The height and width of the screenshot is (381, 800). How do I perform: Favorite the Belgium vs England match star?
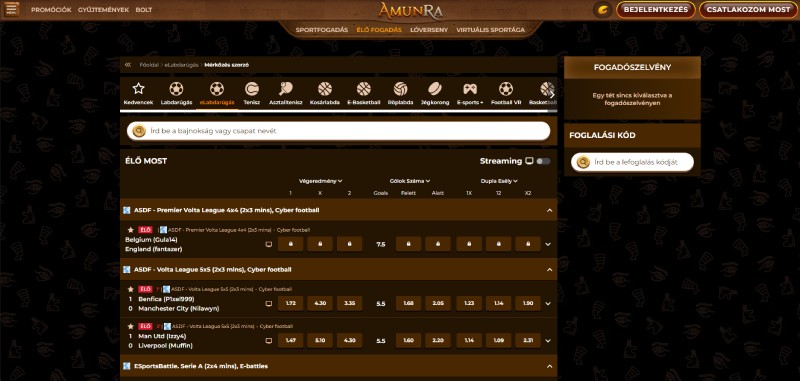tap(131, 230)
